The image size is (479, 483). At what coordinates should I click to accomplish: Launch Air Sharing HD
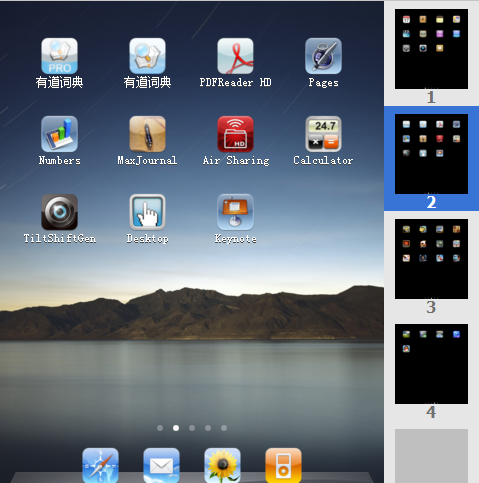tap(235, 134)
